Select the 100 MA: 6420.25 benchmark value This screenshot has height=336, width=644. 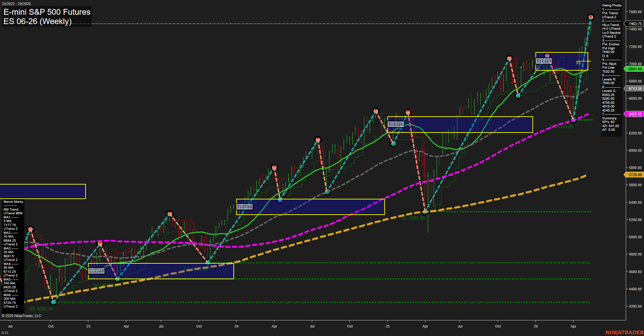10,285
